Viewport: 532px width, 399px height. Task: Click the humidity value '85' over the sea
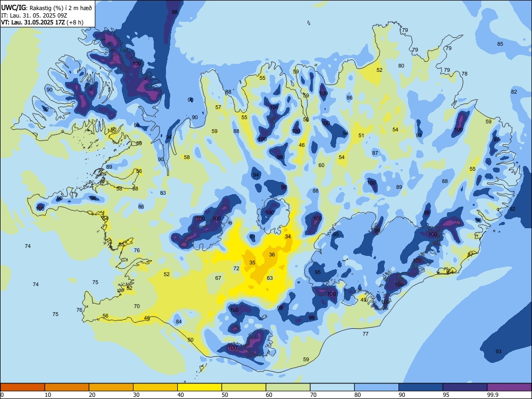[x=500, y=44]
